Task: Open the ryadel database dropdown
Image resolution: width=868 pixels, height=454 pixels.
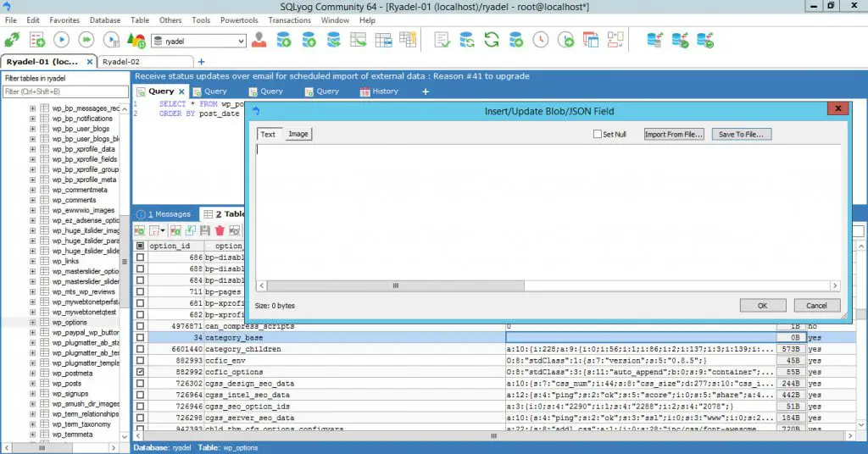Action: pyautogui.click(x=241, y=41)
